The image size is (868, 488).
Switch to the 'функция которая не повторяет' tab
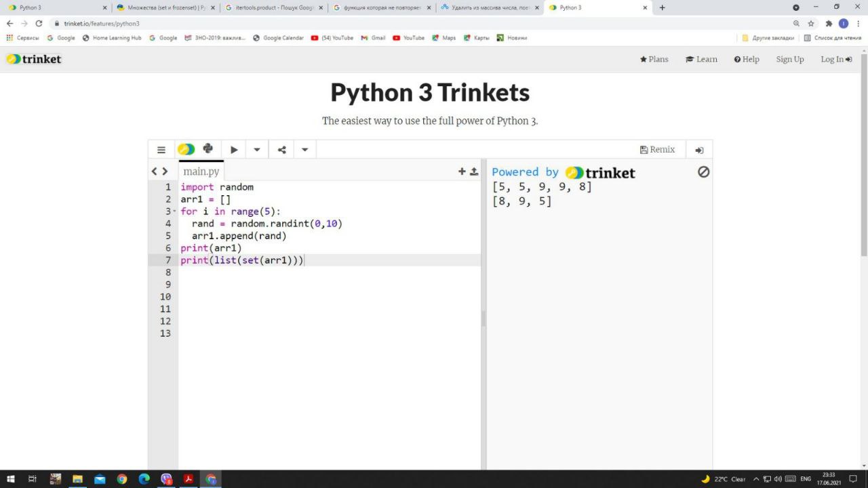coord(382,7)
